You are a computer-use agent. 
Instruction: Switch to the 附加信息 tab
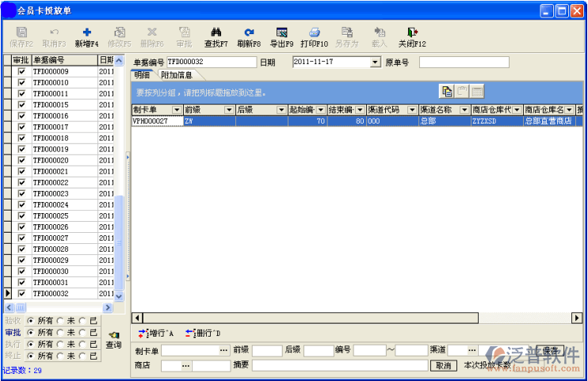click(x=177, y=75)
